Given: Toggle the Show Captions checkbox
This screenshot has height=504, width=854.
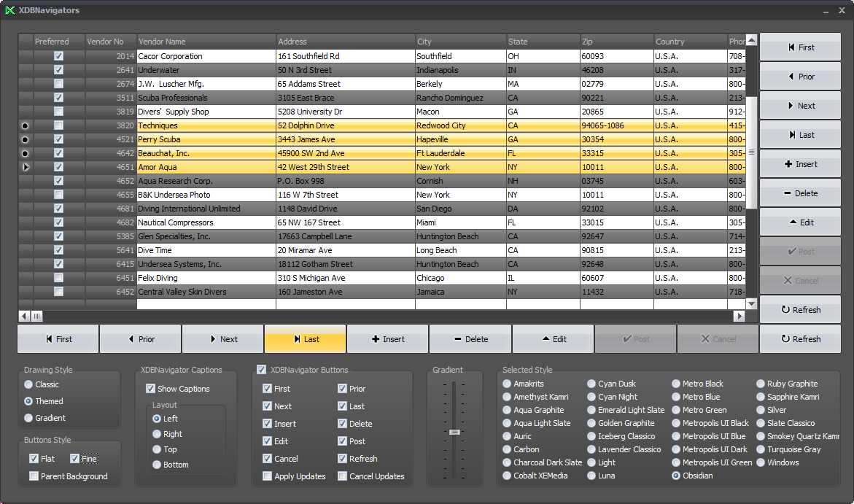Looking at the screenshot, I should (151, 389).
